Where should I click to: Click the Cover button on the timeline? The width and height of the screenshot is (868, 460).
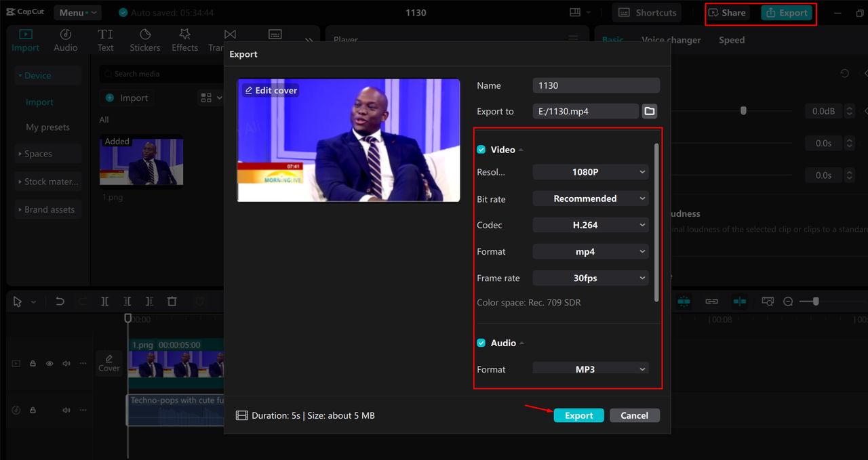click(109, 363)
